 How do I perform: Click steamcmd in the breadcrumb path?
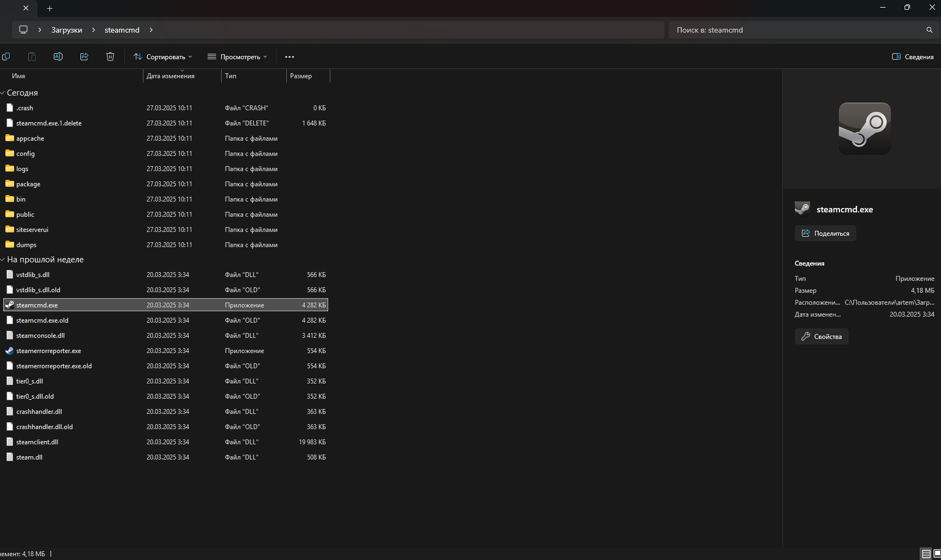click(122, 30)
